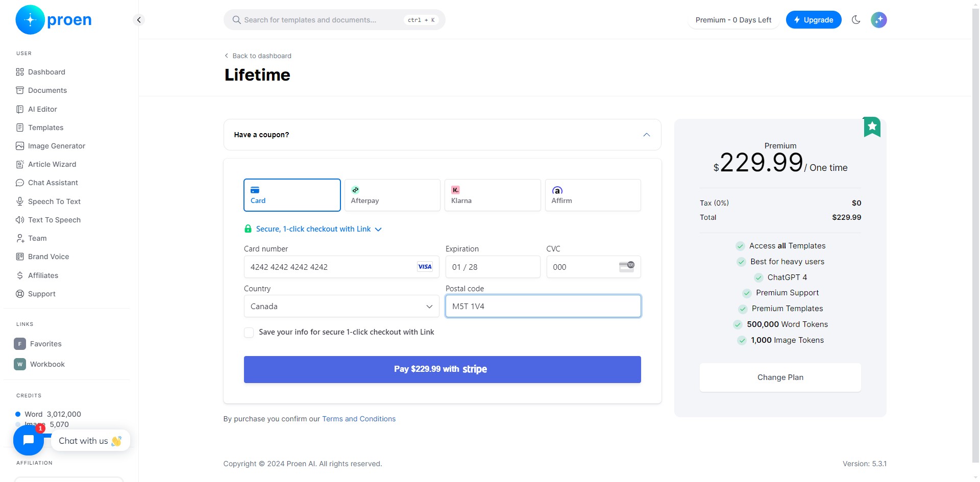Click the green star bookmark badge

click(872, 126)
